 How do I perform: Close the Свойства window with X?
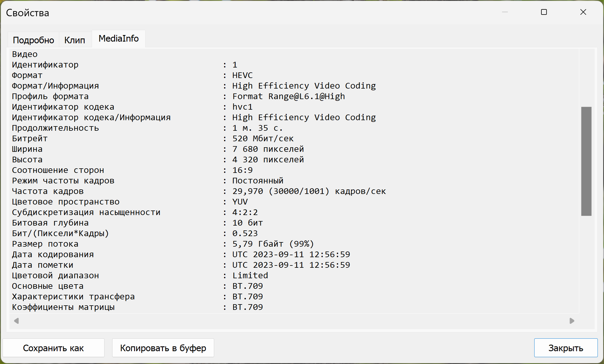coord(583,12)
